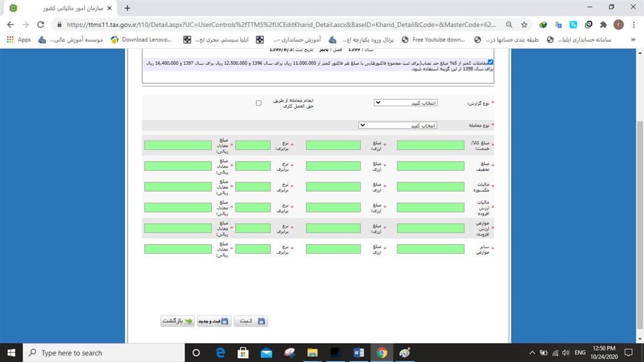Open the نوع معامله dropdown

click(397, 126)
